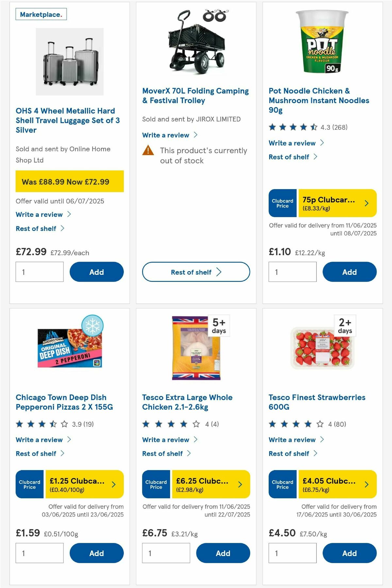This screenshot has height=588, width=392.
Task: Click the yellow Was £88.99 Now £72.99 banner
Action: point(69,182)
